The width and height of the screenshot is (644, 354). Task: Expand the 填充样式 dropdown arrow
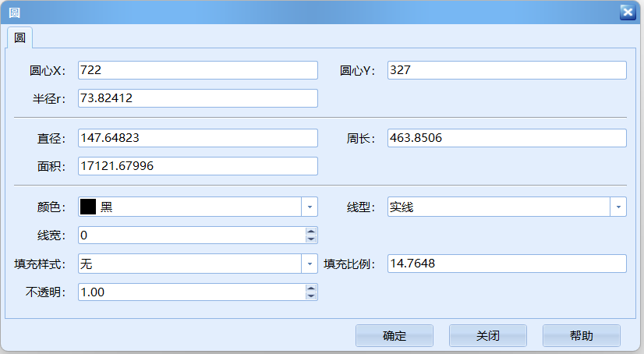310,264
